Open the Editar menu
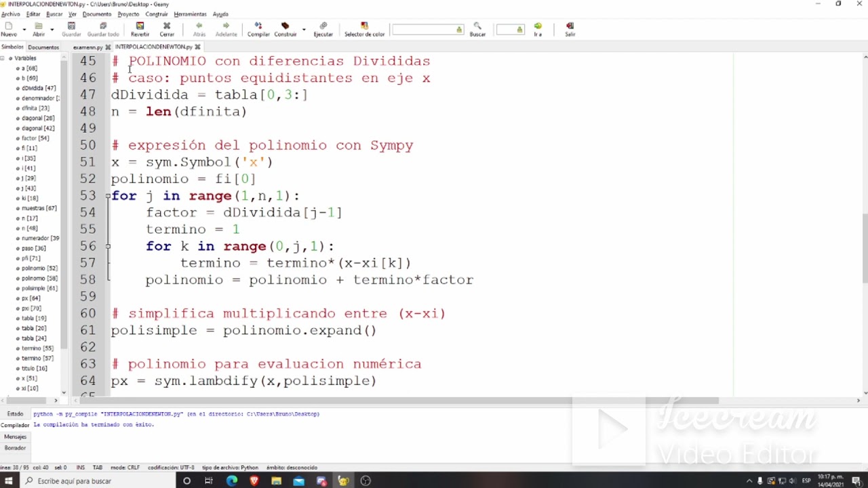Viewport: 868px width, 488px height. [33, 14]
